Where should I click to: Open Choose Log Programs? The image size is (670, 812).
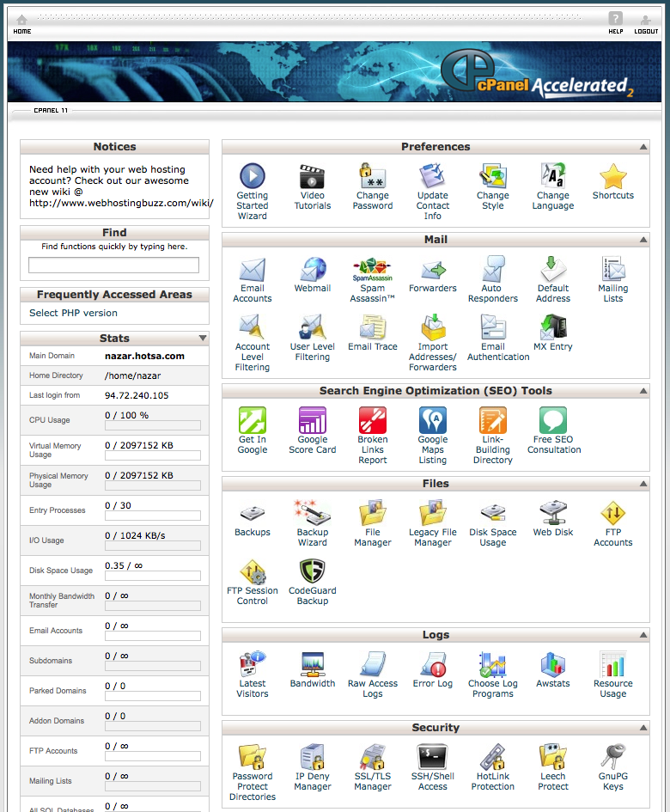point(493,664)
